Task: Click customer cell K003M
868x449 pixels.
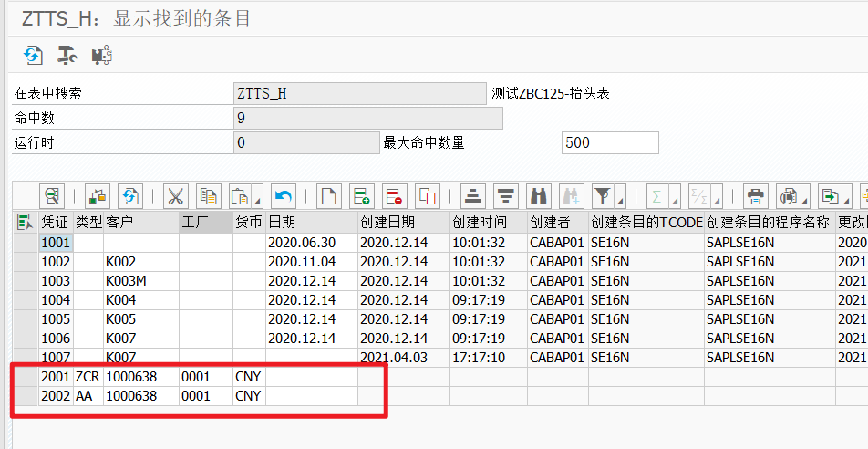Action: pos(141,281)
